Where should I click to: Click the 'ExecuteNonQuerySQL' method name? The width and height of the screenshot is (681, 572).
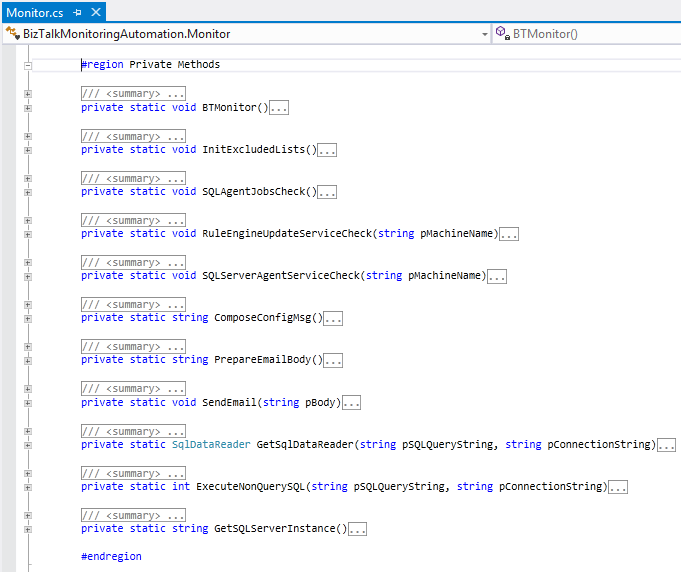250,487
